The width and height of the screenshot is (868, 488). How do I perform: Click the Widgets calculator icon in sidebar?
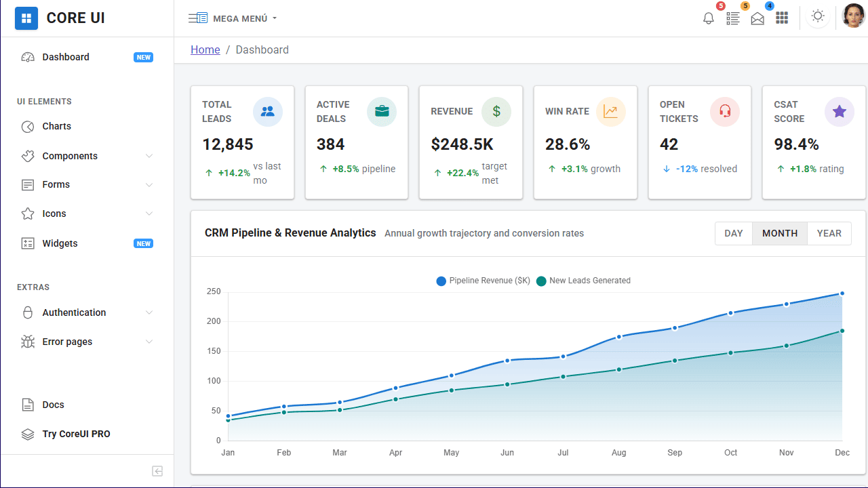coord(28,243)
